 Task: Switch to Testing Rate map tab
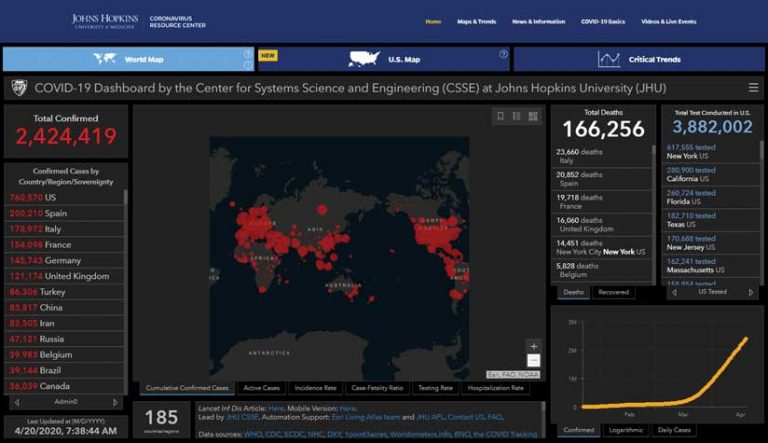point(435,388)
